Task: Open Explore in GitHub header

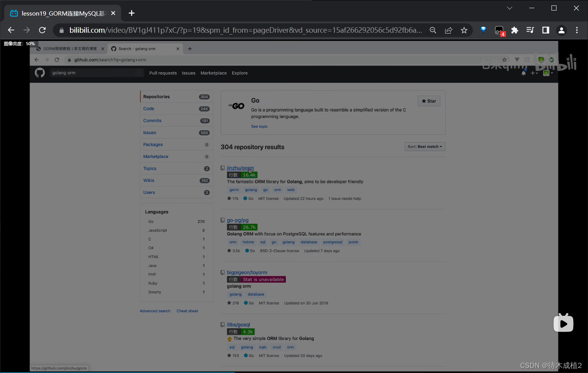Action: tap(240, 73)
